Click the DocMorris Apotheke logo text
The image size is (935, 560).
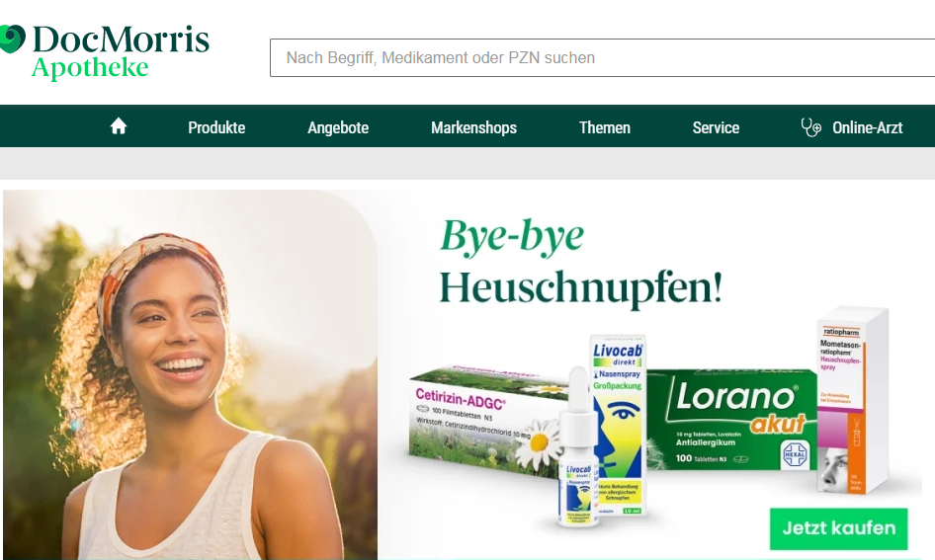121,52
